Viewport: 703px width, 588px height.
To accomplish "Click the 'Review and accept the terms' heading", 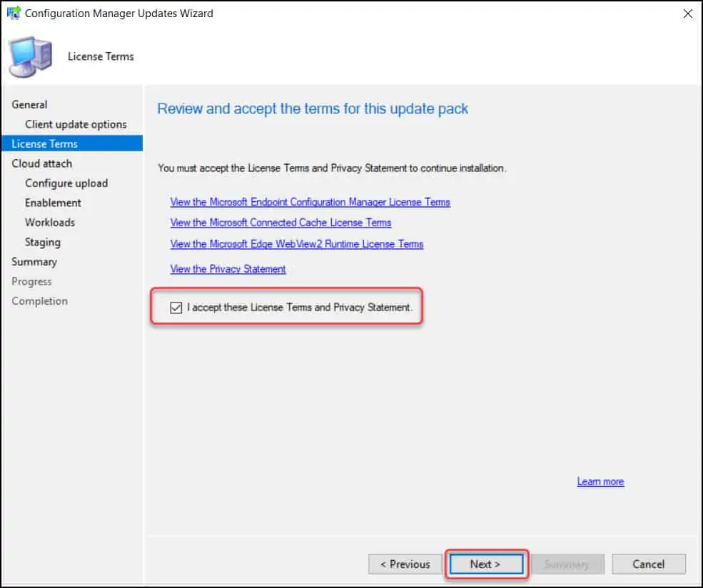I will [313, 109].
